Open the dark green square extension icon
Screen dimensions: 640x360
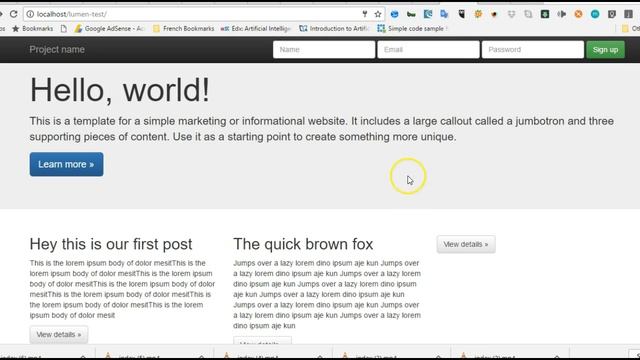545,14
